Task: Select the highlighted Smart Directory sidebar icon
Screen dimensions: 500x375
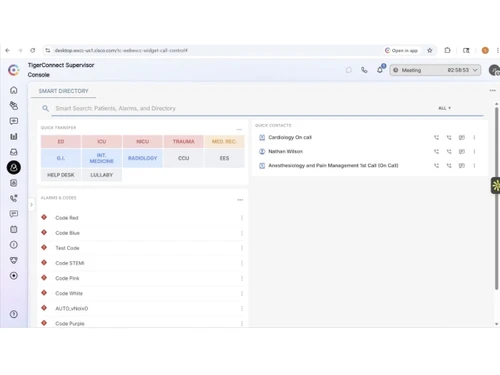Action: (14, 167)
